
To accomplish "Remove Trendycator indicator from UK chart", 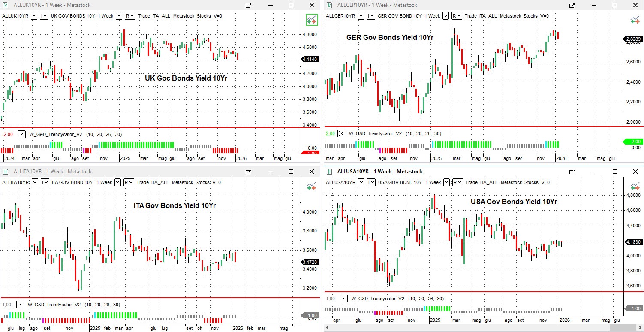I will click(22, 134).
